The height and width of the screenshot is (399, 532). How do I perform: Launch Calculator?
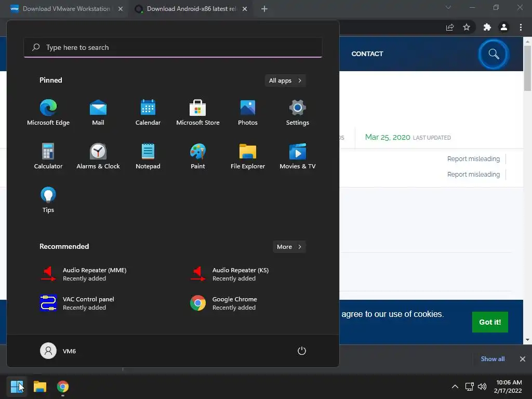coord(48,156)
